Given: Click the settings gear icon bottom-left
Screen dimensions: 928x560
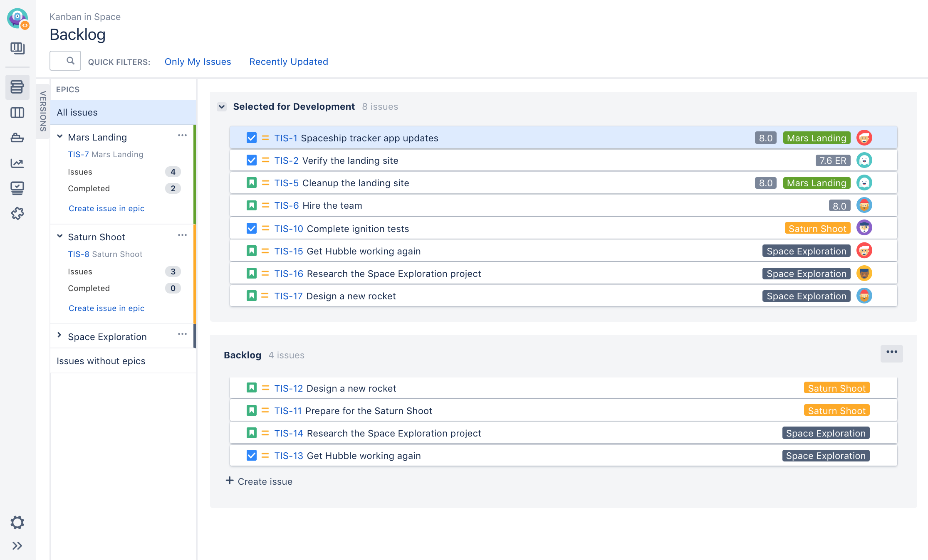Looking at the screenshot, I should point(18,522).
